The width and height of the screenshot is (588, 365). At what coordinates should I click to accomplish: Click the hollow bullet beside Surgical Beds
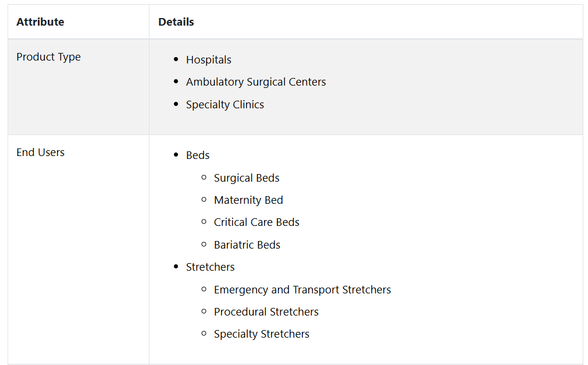tap(204, 178)
